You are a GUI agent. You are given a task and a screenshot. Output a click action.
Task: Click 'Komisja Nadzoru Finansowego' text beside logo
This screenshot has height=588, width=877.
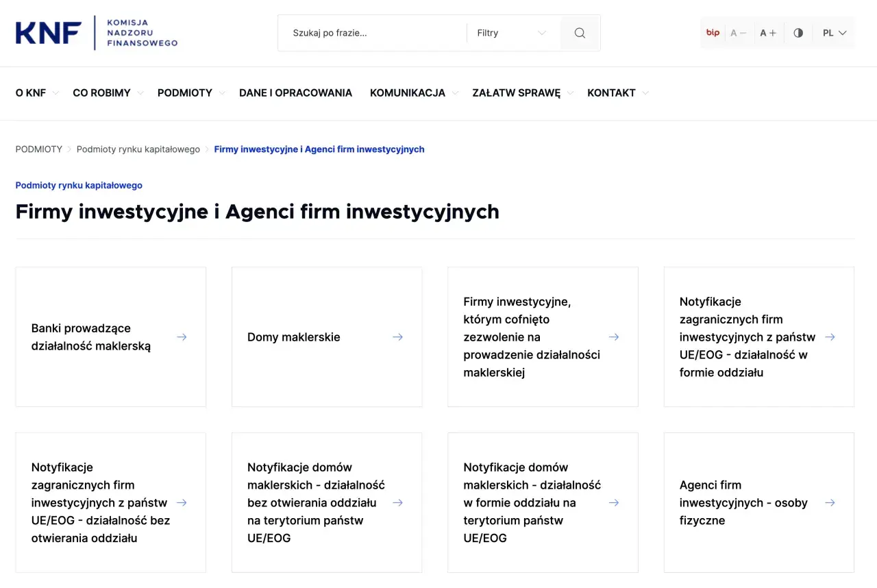point(143,33)
